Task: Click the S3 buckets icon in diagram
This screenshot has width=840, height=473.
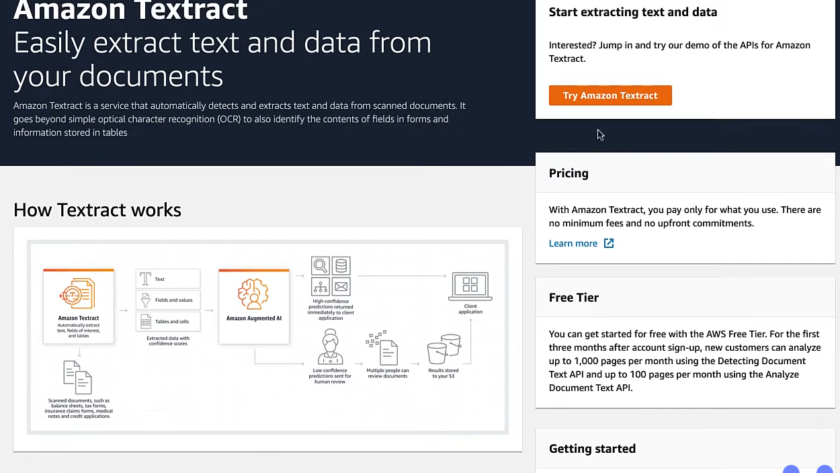Action: pos(443,349)
